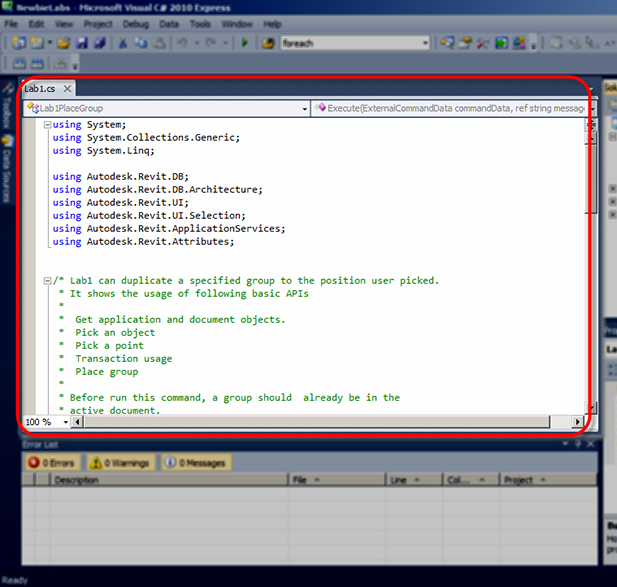Open the Extension Manager toolbar icon
The height and width of the screenshot is (587, 617).
pos(519,42)
